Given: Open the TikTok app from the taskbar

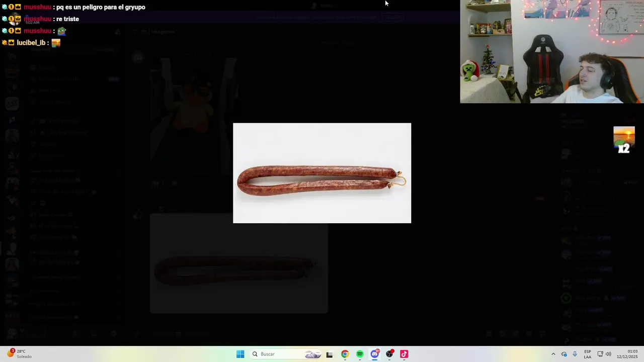Looking at the screenshot, I should pos(404,354).
